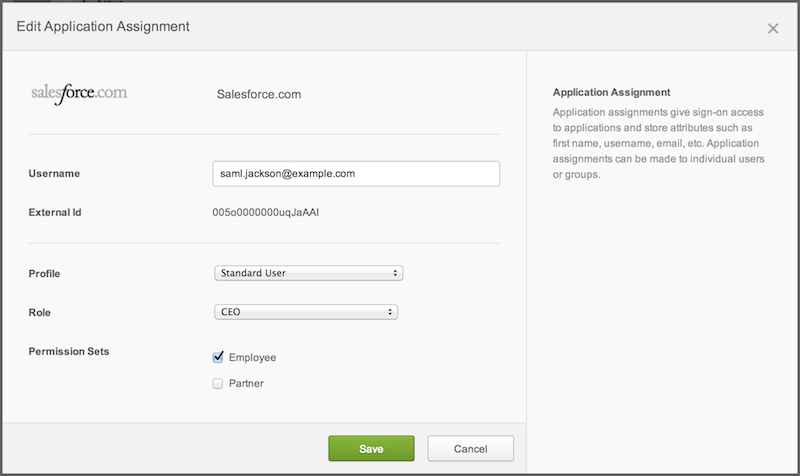This screenshot has height=476, width=800.
Task: Click the Salesforce.com application name text
Action: click(259, 95)
